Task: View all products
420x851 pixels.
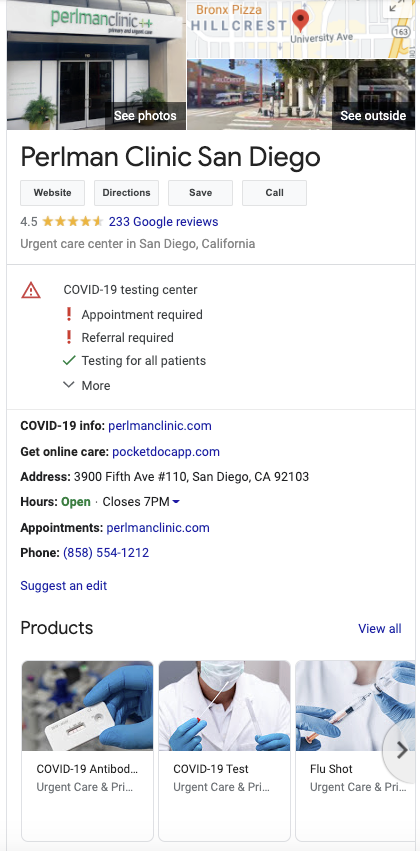Action: [380, 628]
